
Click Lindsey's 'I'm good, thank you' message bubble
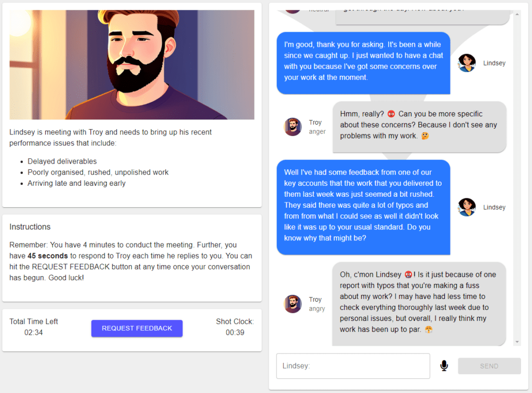tap(363, 61)
